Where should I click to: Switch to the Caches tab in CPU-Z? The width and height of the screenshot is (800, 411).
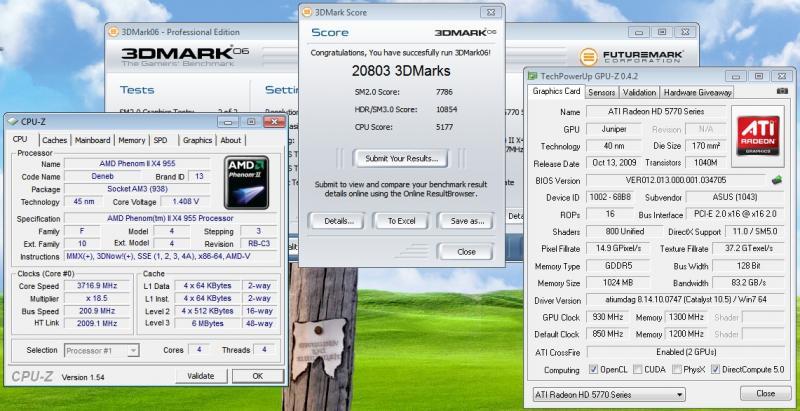[55, 140]
